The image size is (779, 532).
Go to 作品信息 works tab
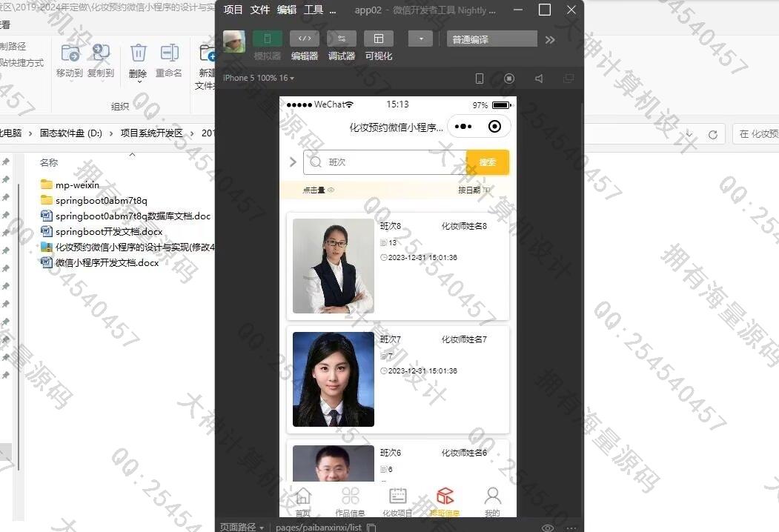pos(351,502)
